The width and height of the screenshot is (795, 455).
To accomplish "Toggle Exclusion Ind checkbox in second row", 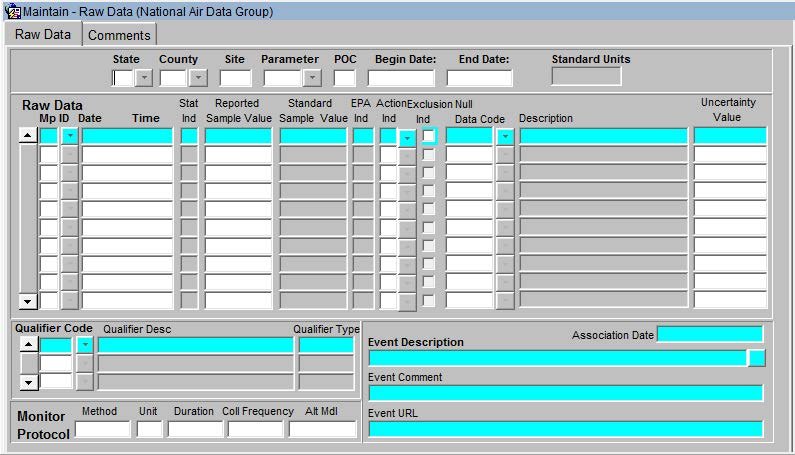I will coord(429,154).
